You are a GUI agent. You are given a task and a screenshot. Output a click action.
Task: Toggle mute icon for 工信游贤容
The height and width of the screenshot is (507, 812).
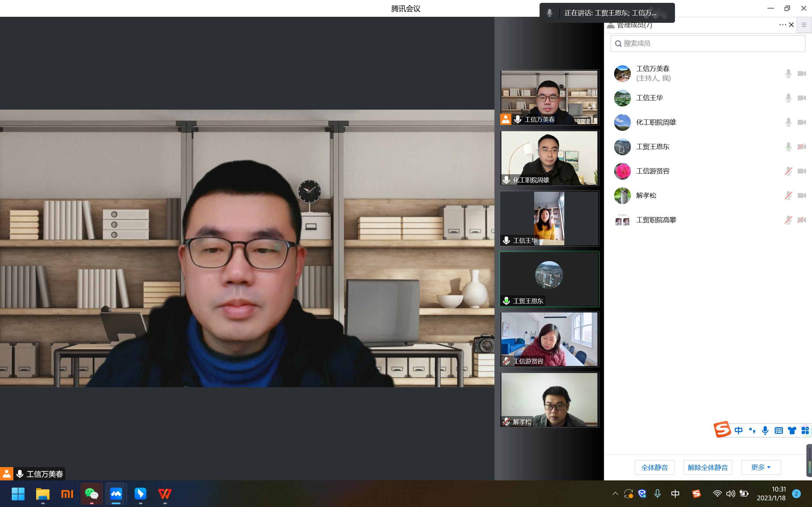click(x=788, y=170)
